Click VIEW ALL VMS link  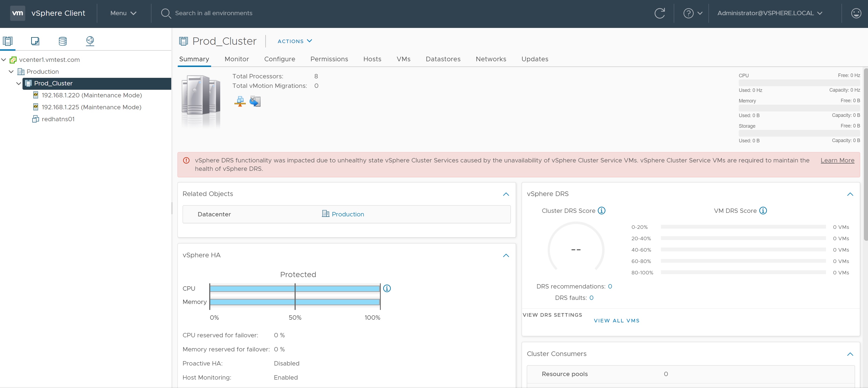tap(616, 320)
